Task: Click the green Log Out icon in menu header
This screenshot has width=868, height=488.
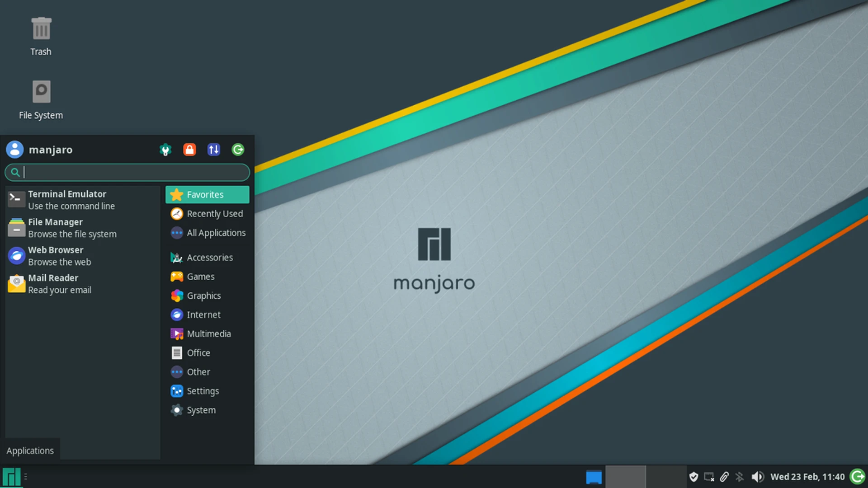Action: [x=238, y=150]
